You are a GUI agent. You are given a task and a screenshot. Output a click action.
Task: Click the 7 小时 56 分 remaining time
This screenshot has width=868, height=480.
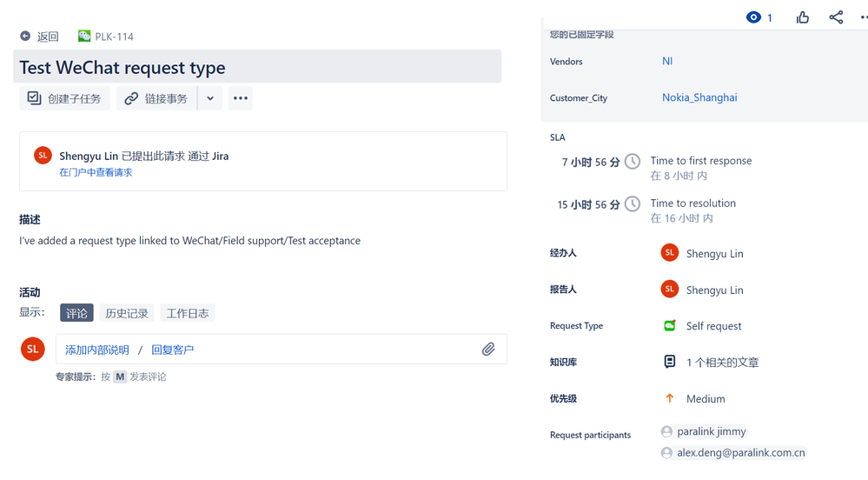591,162
